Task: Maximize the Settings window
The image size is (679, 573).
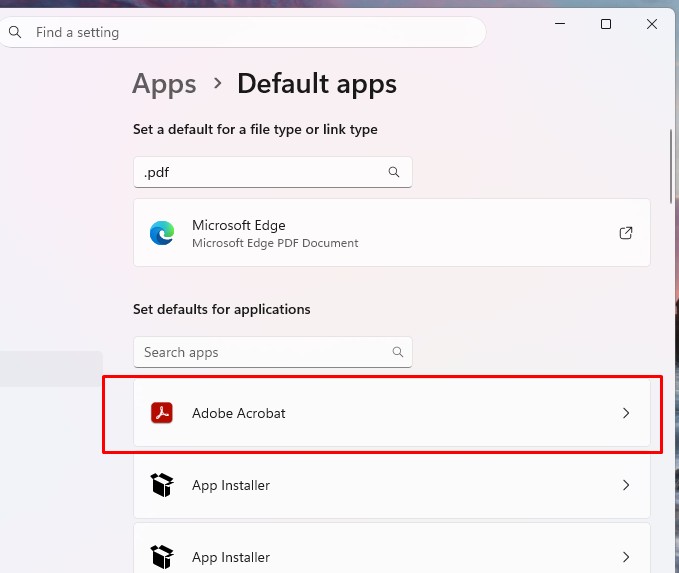Action: (x=606, y=24)
